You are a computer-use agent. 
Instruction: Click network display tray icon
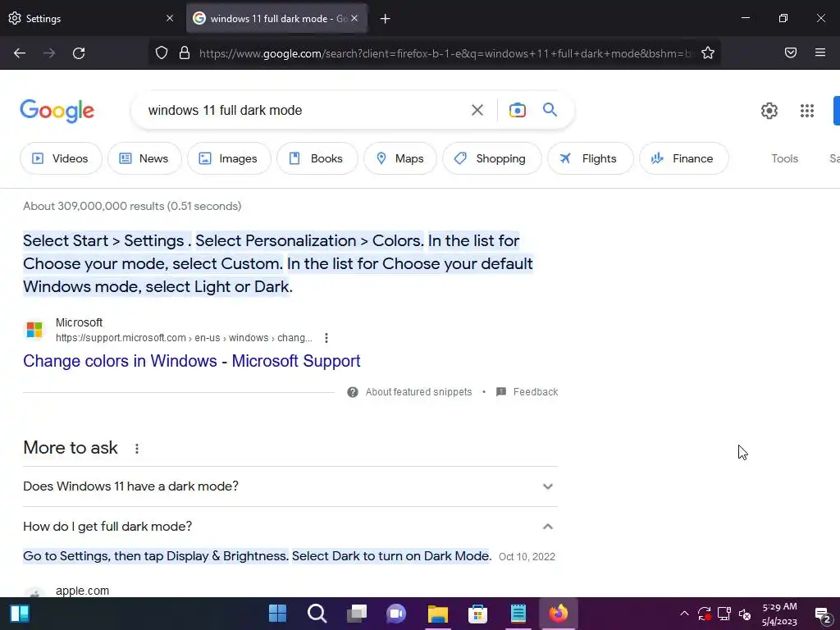click(724, 614)
